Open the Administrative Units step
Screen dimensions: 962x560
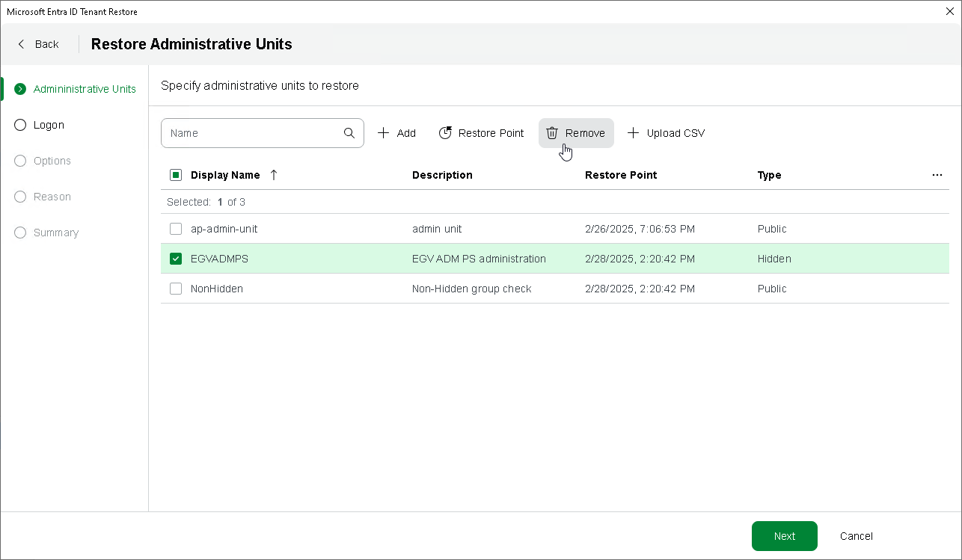pos(85,89)
